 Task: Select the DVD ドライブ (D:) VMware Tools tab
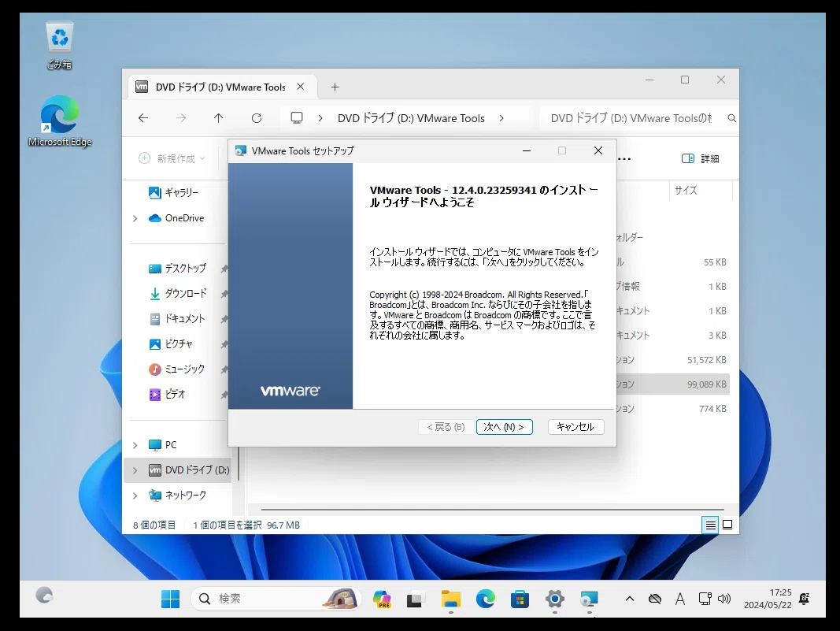[x=220, y=87]
